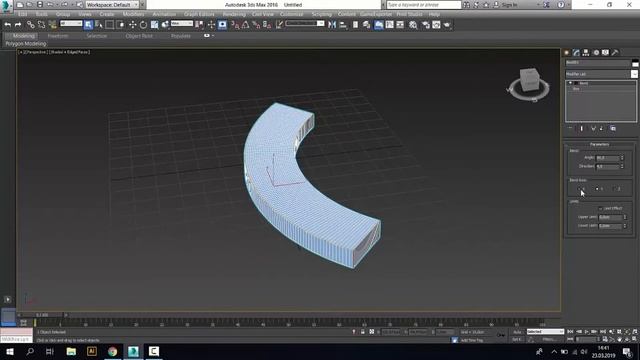The height and width of the screenshot is (360, 640).
Task: Open the Modifiers menu
Action: pyautogui.click(x=133, y=14)
